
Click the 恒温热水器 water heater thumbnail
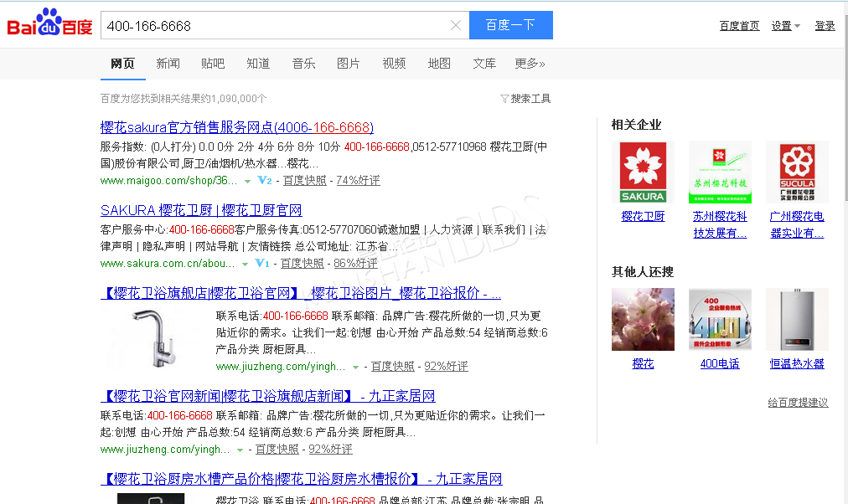coord(797,319)
